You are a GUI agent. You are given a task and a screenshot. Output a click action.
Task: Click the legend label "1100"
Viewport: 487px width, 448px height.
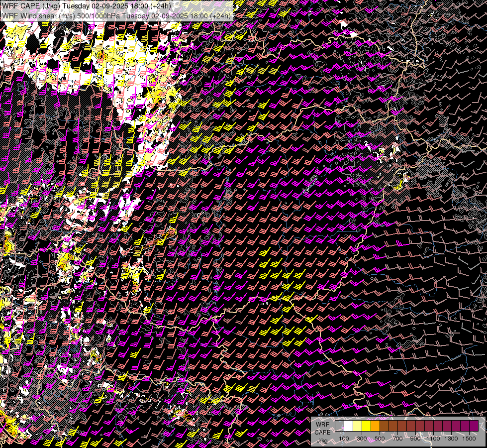click(433, 439)
